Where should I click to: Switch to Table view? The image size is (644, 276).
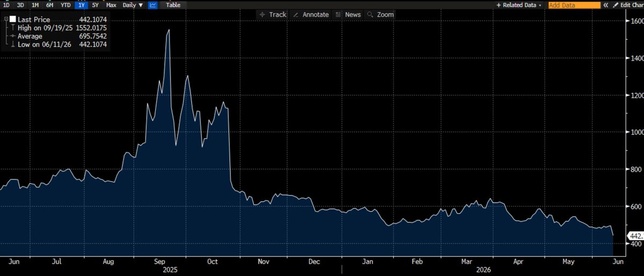173,5
